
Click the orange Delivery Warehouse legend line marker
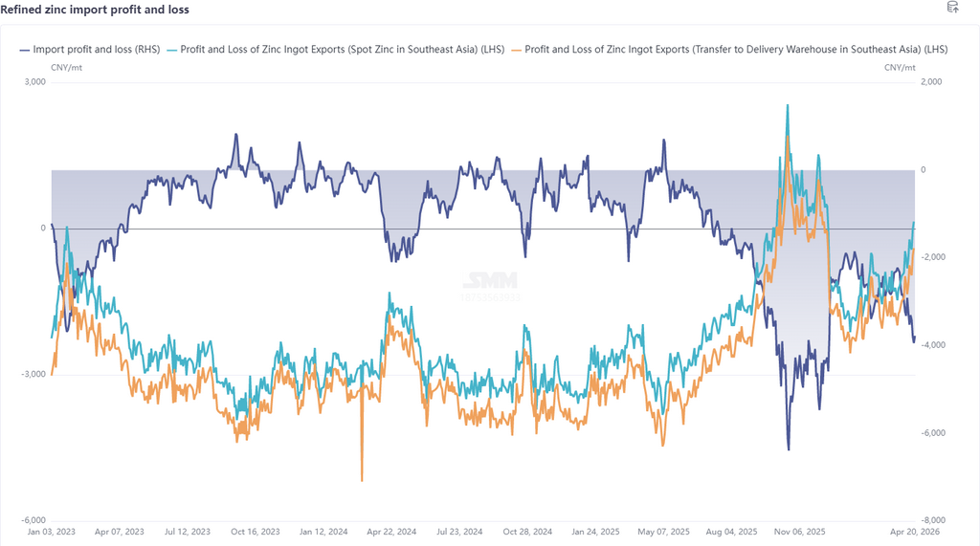[x=519, y=48]
